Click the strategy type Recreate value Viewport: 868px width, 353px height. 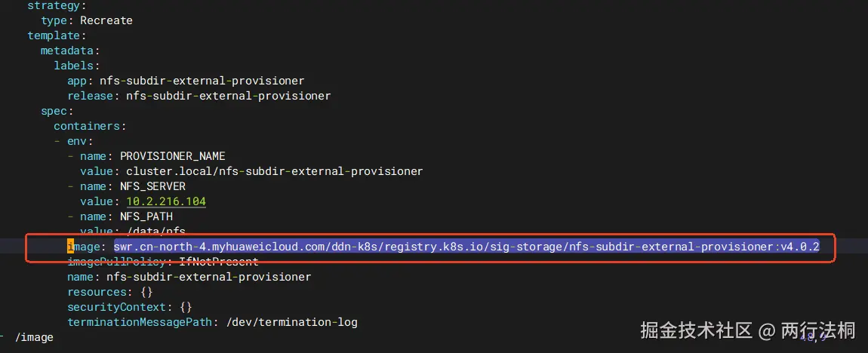106,20
